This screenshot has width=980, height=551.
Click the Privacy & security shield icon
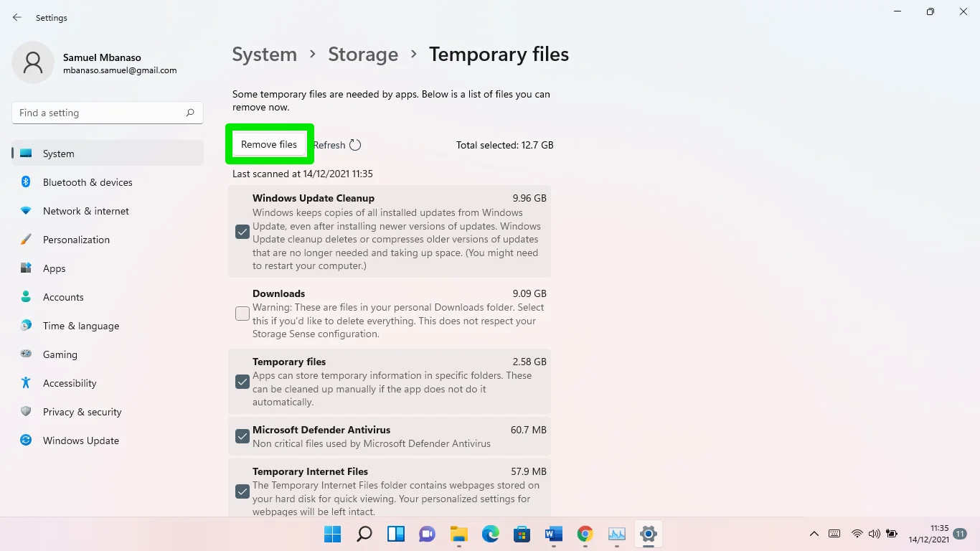(x=26, y=412)
